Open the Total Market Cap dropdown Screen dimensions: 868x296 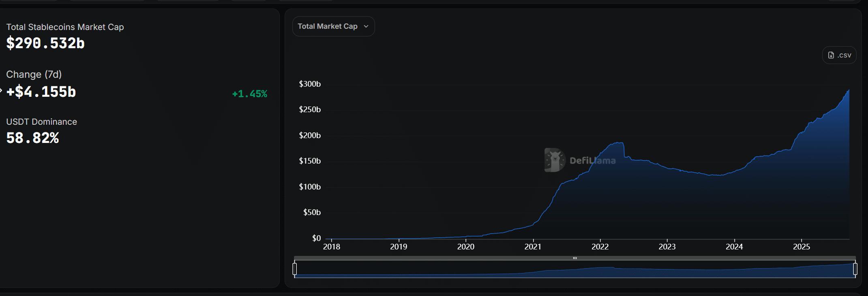[333, 26]
